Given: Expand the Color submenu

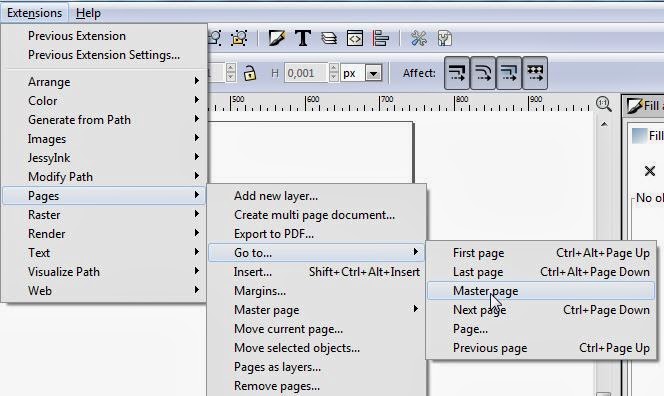Looking at the screenshot, I should point(104,101).
